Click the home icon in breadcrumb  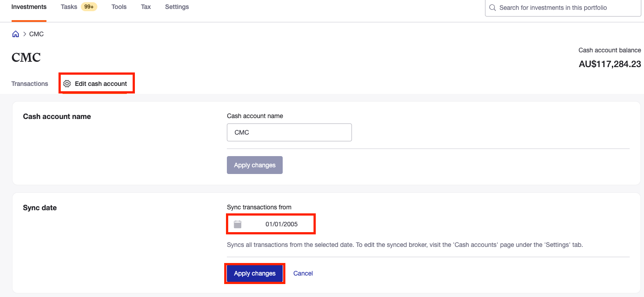click(16, 34)
